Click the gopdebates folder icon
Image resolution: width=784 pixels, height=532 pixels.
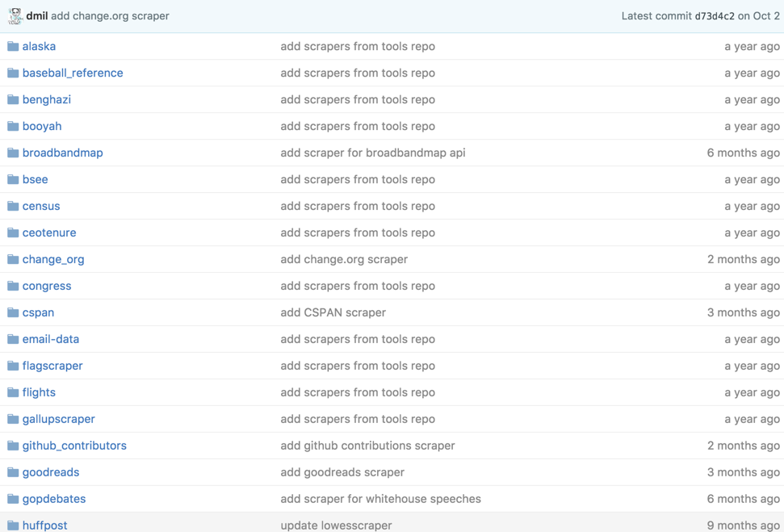(x=13, y=499)
